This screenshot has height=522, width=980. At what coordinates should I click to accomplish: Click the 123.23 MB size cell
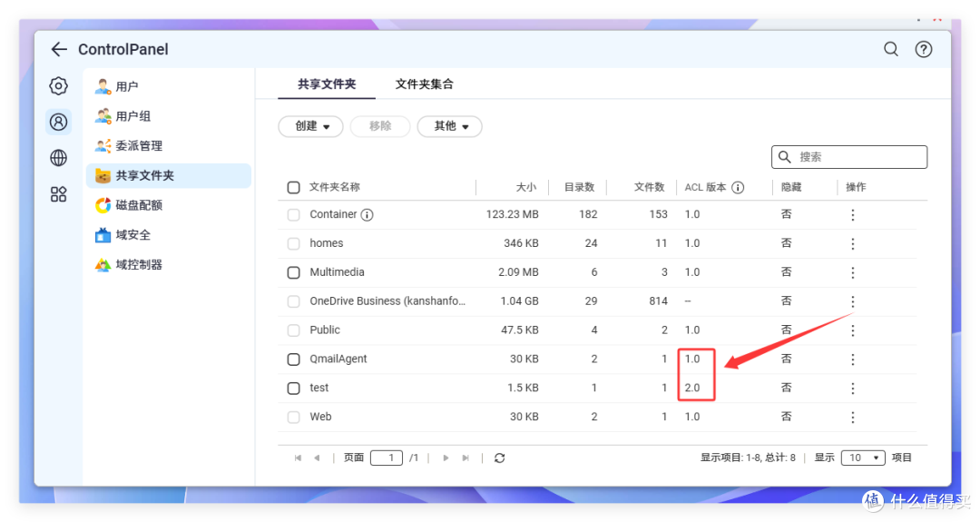[513, 214]
